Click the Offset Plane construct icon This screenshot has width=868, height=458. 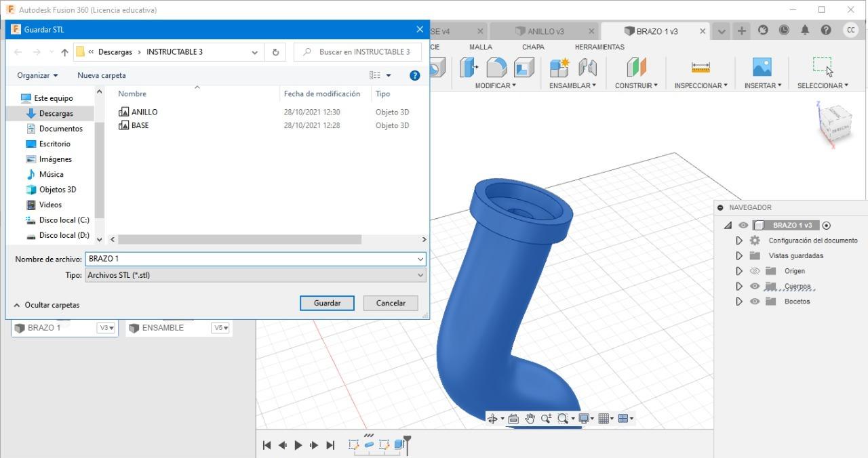coord(636,67)
